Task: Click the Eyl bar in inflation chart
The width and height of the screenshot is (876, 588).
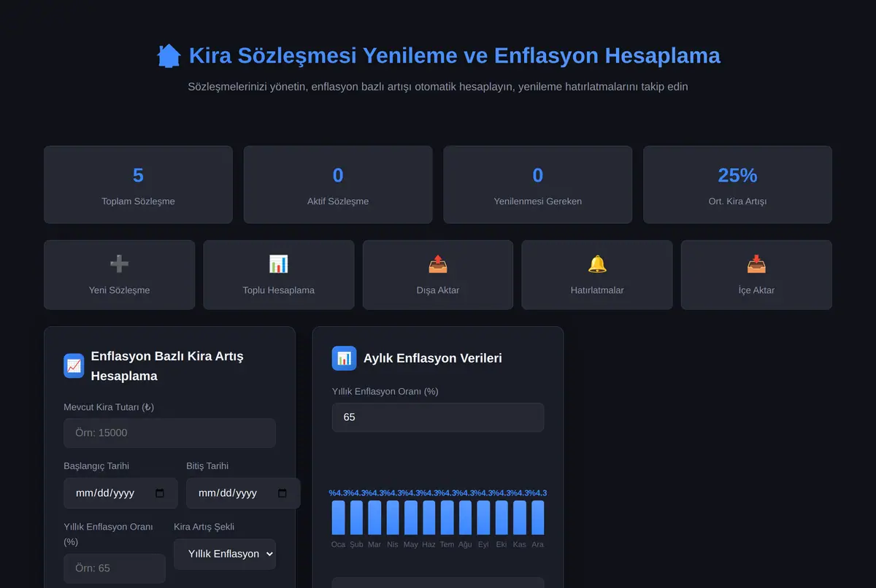Action: point(483,517)
